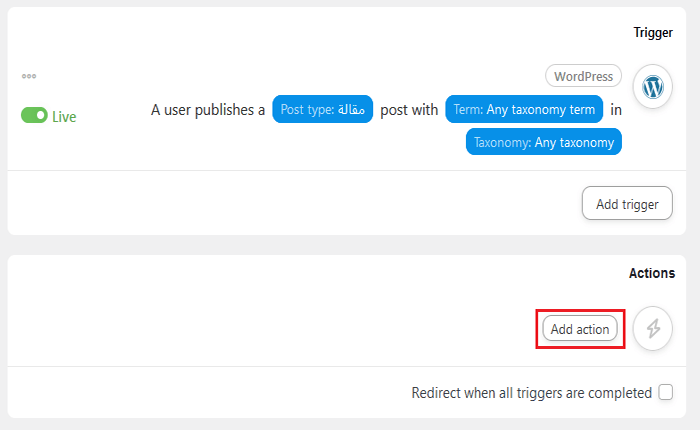Click the WordPress logo icon

click(x=653, y=87)
